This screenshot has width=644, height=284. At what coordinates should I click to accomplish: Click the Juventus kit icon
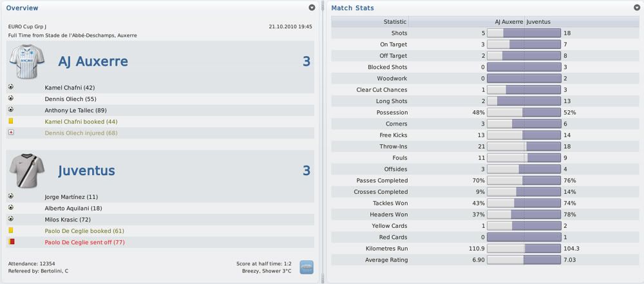click(x=26, y=171)
